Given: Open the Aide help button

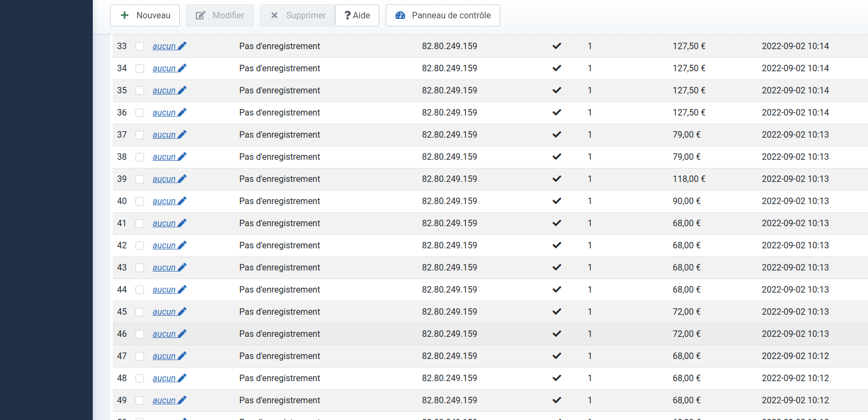Looking at the screenshot, I should pyautogui.click(x=357, y=15).
